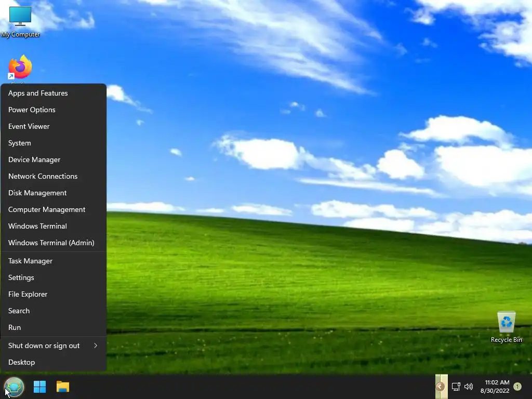Launch Firefox from the desktop shortcut
532x399 pixels.
click(x=20, y=67)
